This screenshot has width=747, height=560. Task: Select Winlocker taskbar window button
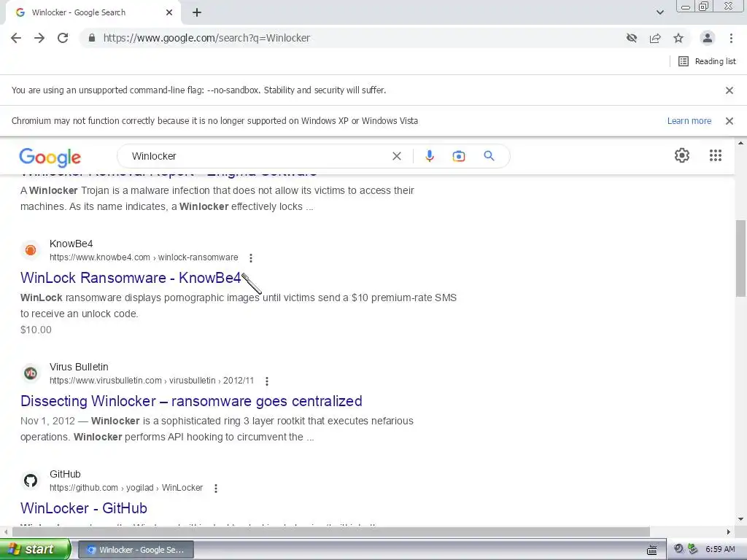(x=136, y=550)
